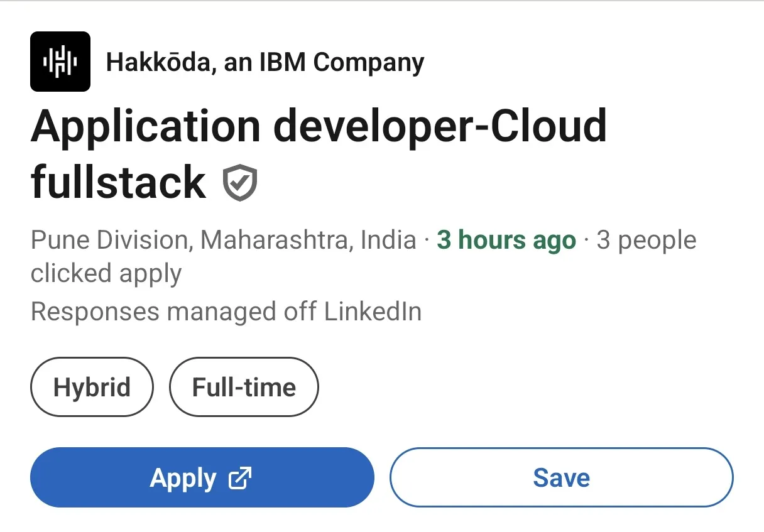Select the Application developer-Cloud fullstack title

(x=319, y=154)
